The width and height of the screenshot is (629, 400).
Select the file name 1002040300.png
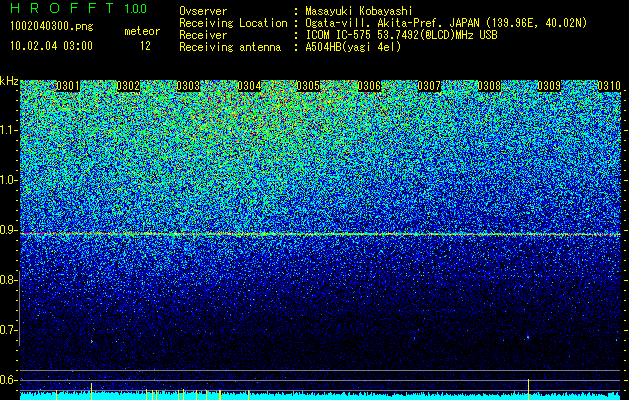pos(51,27)
